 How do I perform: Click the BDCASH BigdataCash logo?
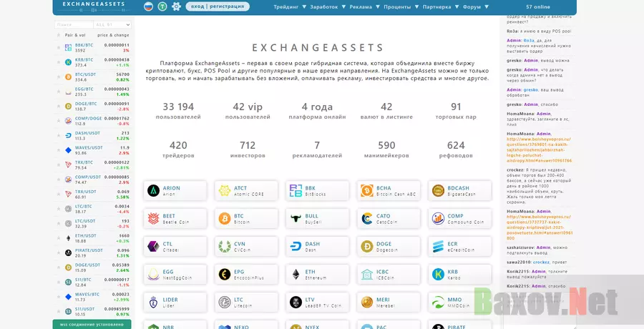438,190
